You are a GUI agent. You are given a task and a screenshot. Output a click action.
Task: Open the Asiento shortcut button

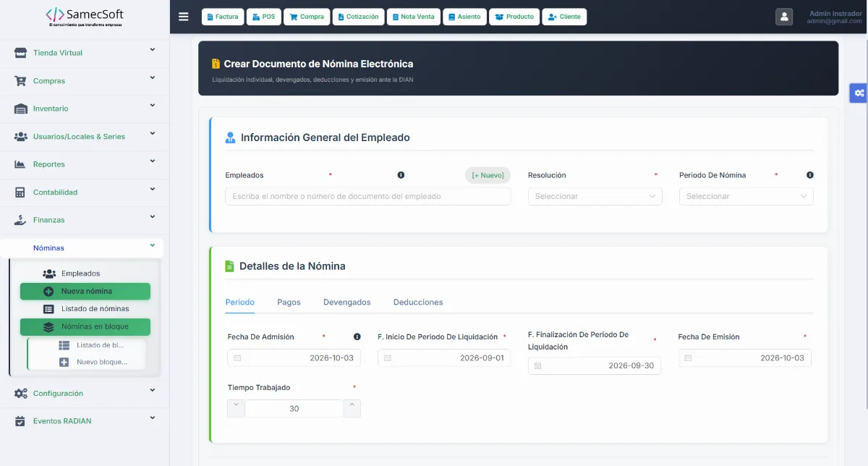tap(464, 17)
